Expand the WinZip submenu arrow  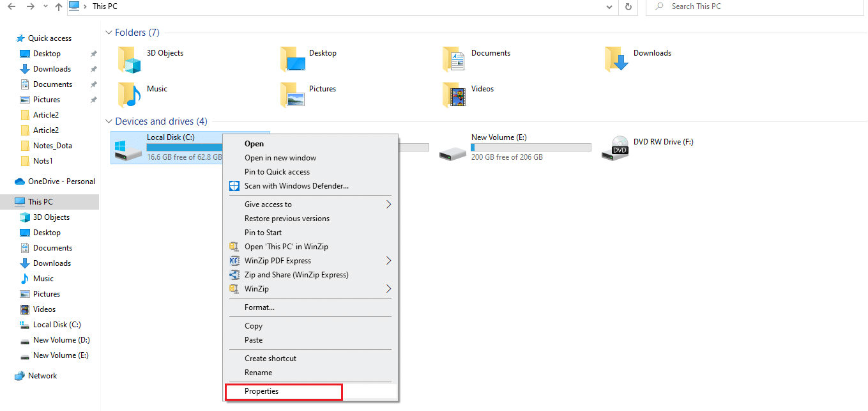tap(388, 289)
